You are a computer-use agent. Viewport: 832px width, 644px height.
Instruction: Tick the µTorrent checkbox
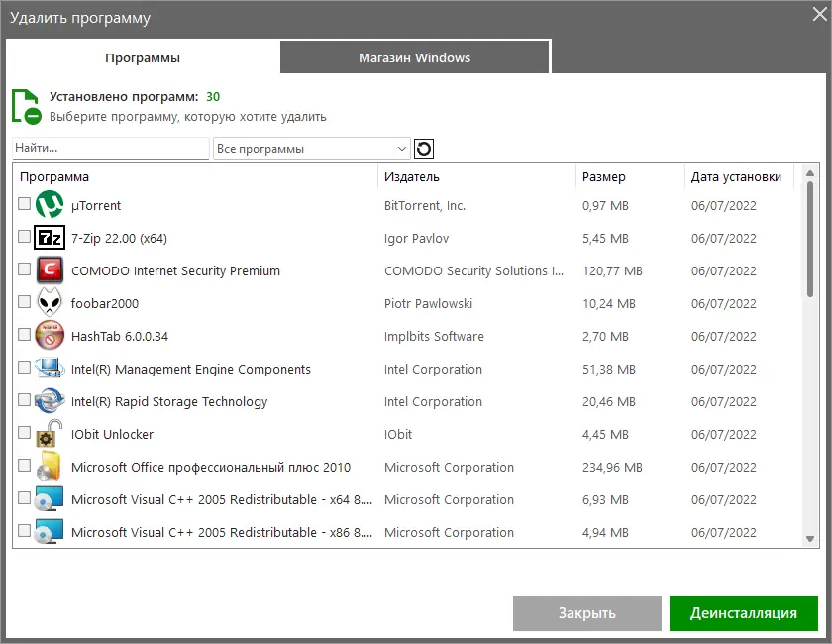[x=25, y=204]
